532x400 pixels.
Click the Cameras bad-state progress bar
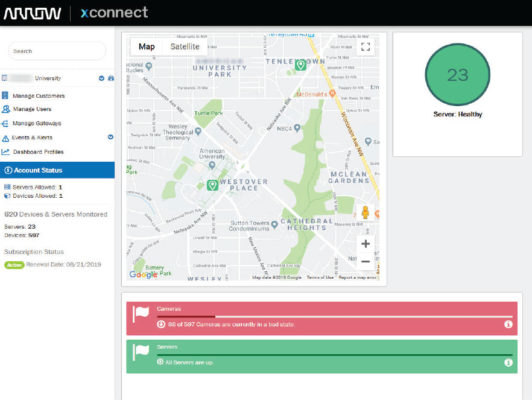coord(335,317)
